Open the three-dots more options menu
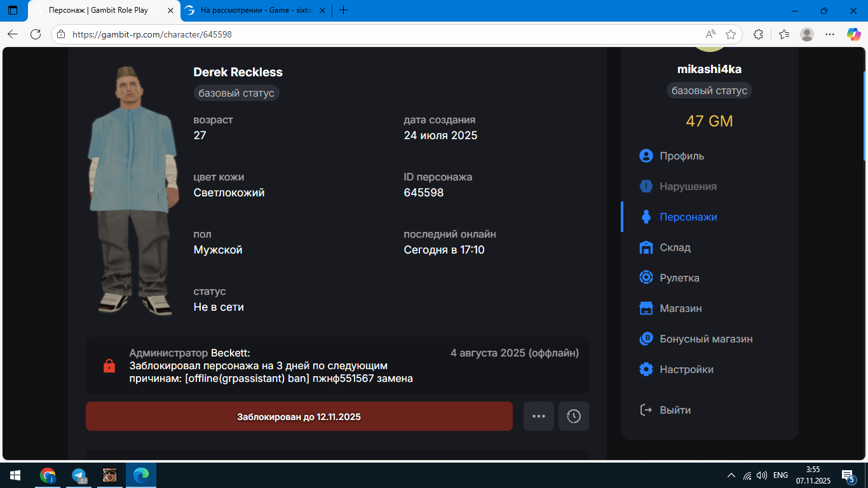Image resolution: width=868 pixels, height=488 pixels. (x=539, y=416)
